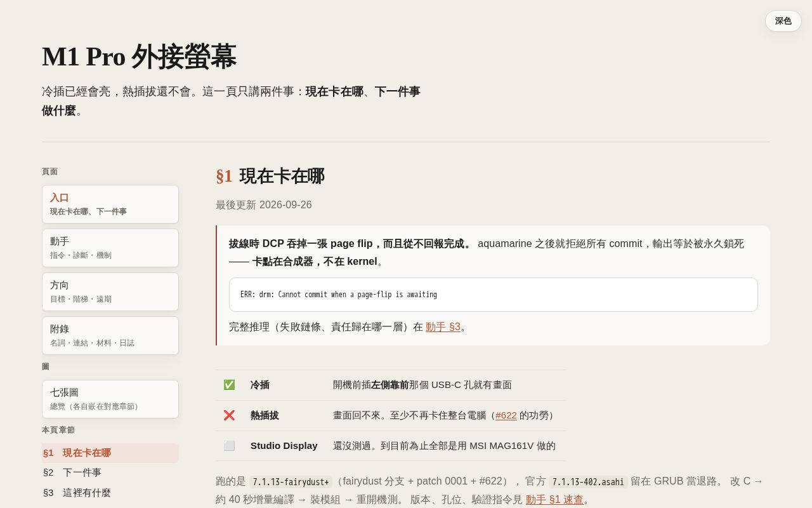The width and height of the screenshot is (812, 508).
Task: Click the 冷插 row label
Action: click(x=260, y=385)
